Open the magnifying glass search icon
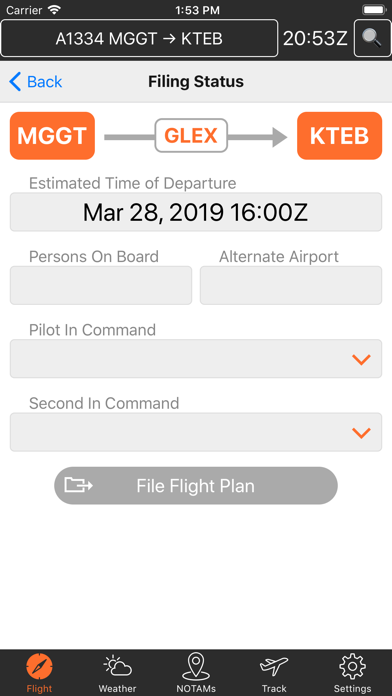This screenshot has width=392, height=696. pyautogui.click(x=372, y=38)
